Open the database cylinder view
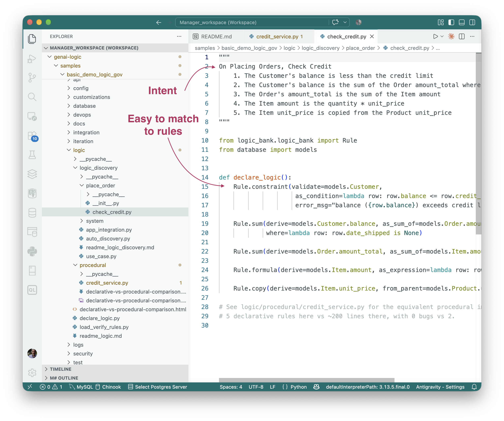 click(32, 213)
